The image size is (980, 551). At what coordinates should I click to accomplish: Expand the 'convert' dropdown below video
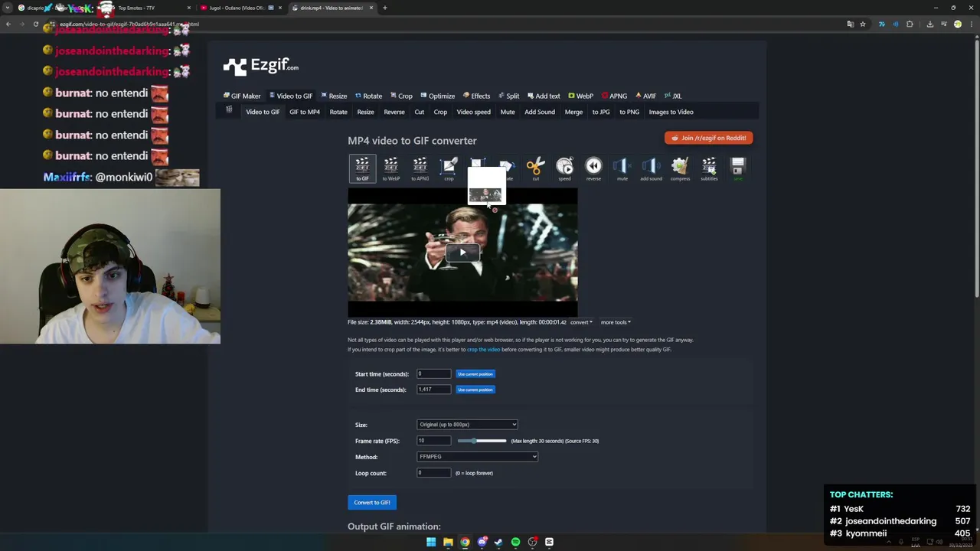point(581,322)
